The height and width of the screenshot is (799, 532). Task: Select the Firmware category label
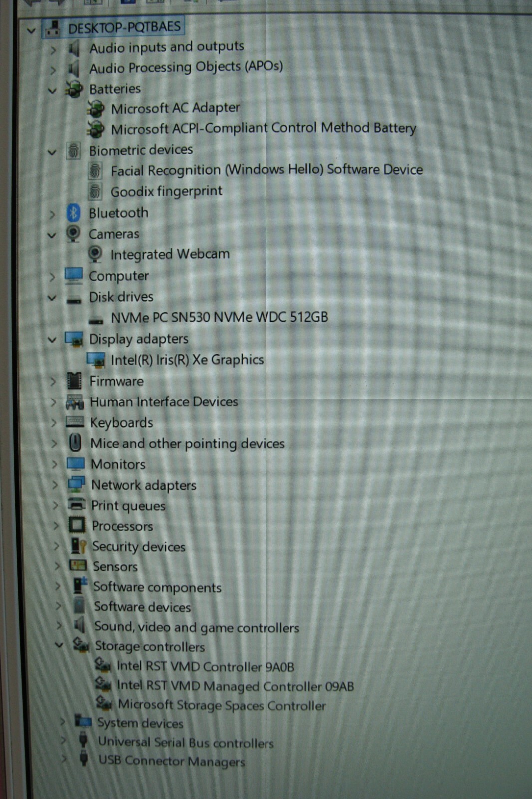point(116,381)
